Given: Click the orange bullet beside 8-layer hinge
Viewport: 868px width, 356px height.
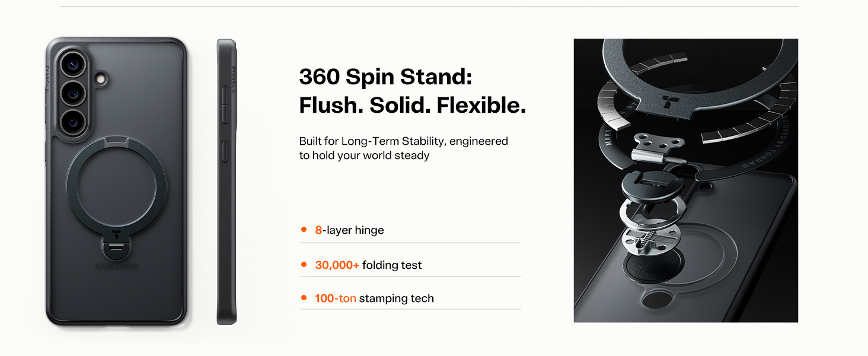Looking at the screenshot, I should [304, 230].
